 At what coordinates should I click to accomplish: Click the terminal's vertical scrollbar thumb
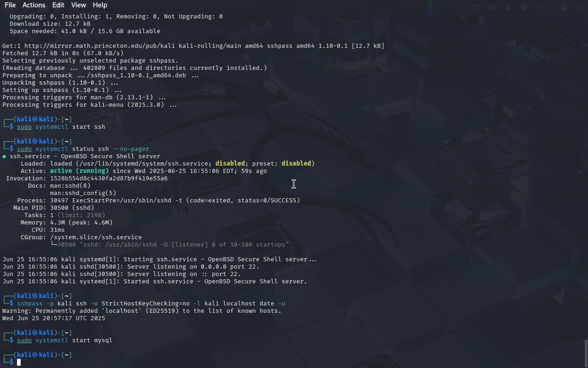point(586,353)
